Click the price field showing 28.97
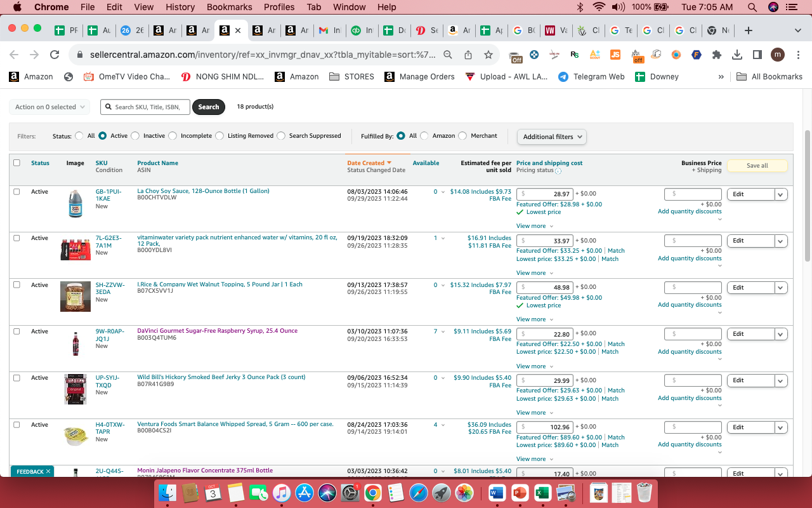The height and width of the screenshot is (508, 812). coord(545,194)
